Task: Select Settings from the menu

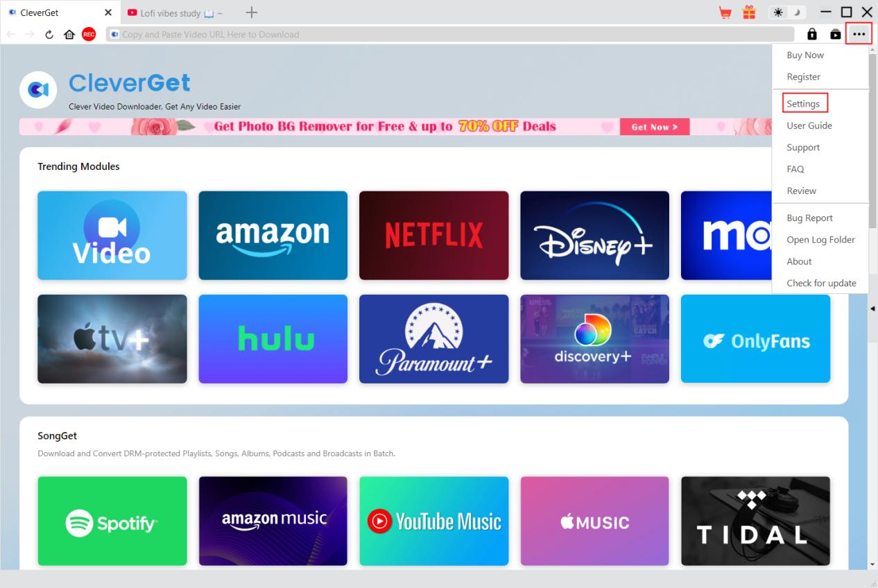Action: coord(803,104)
